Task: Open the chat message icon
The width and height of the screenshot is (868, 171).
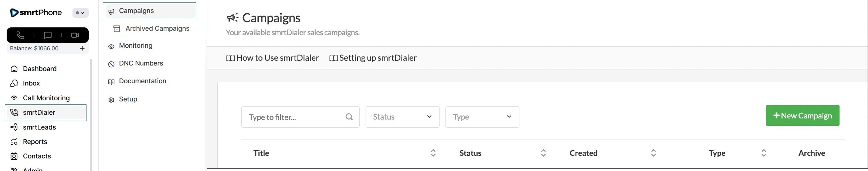Action: click(48, 35)
